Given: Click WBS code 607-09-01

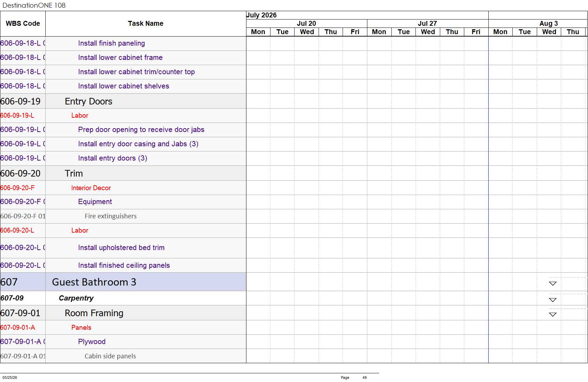Looking at the screenshot, I should point(21,313).
